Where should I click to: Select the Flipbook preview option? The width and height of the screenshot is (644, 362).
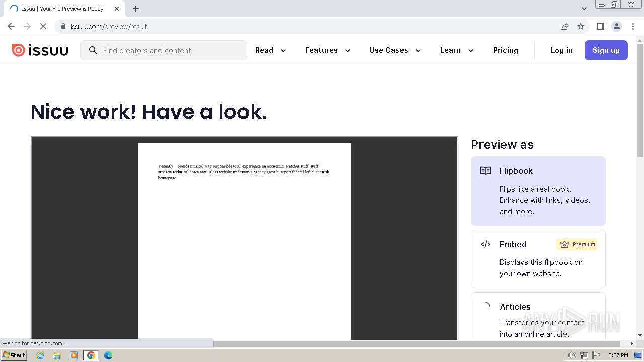(x=538, y=191)
